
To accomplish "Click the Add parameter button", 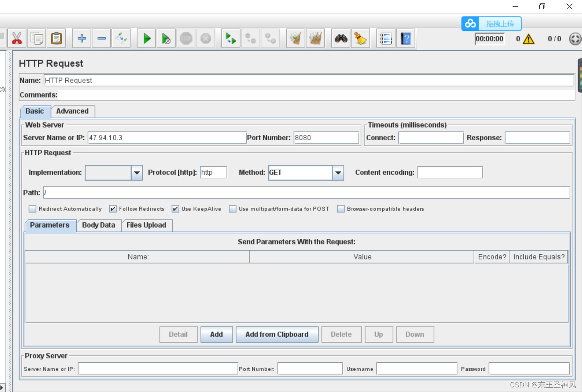I will coord(216,335).
